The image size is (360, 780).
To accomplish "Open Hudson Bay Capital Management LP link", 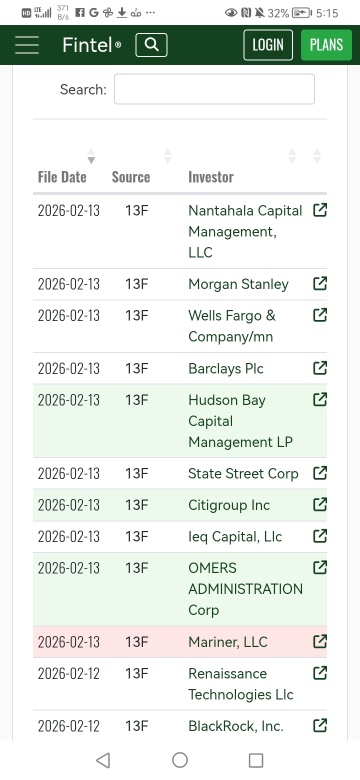I will pos(240,421).
